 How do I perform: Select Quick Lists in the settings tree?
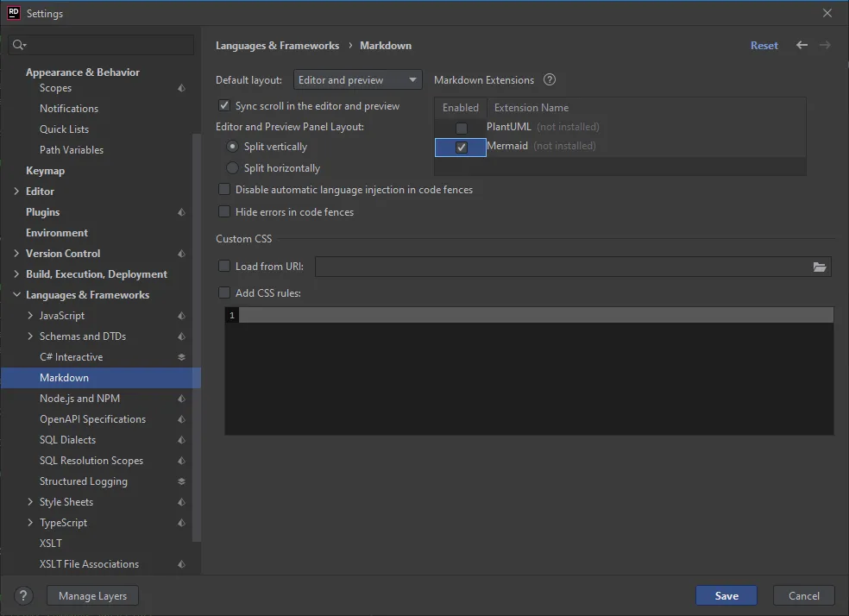(64, 129)
